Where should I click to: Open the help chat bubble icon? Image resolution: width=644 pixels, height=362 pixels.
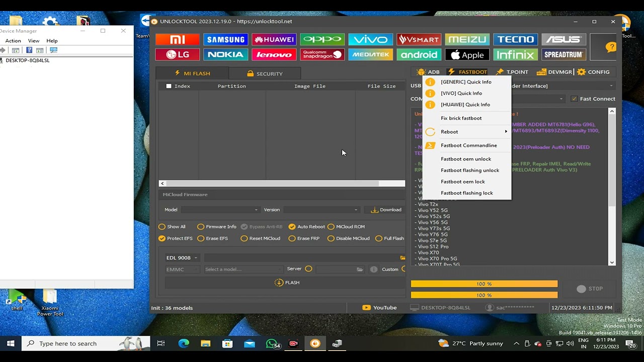click(611, 47)
